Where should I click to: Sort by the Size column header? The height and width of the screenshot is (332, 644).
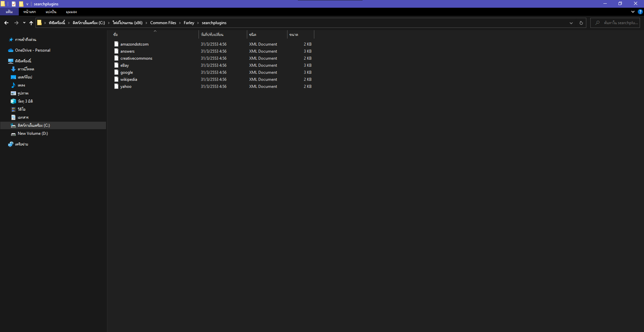pos(301,35)
